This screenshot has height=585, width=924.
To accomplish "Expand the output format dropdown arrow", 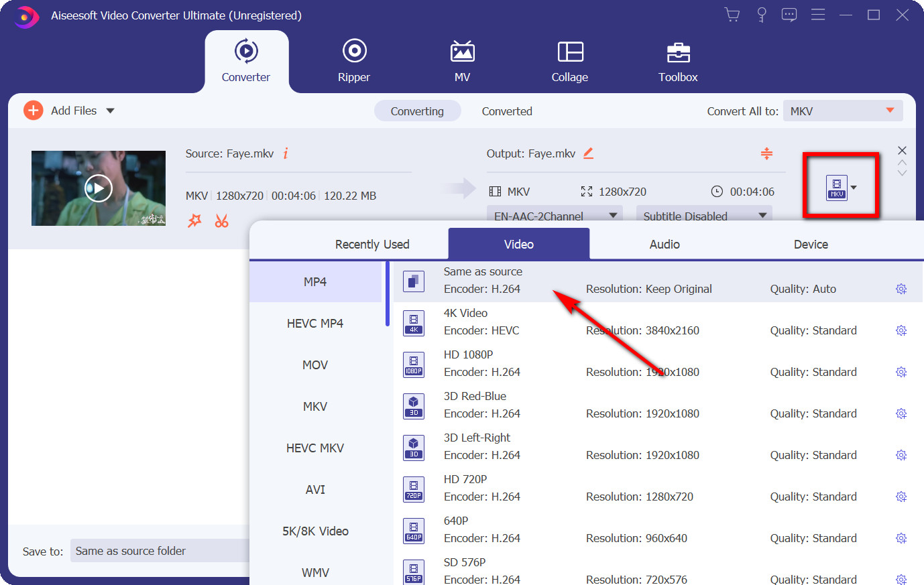I will click(854, 188).
